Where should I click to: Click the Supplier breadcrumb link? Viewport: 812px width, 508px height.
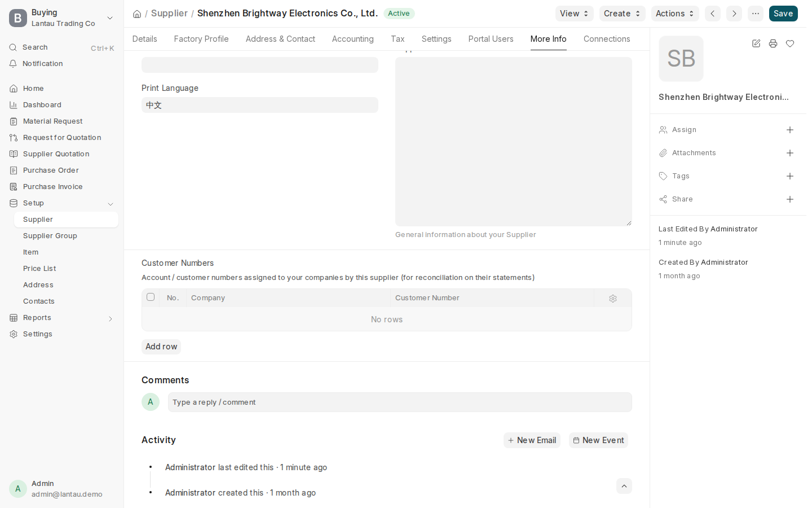point(169,14)
